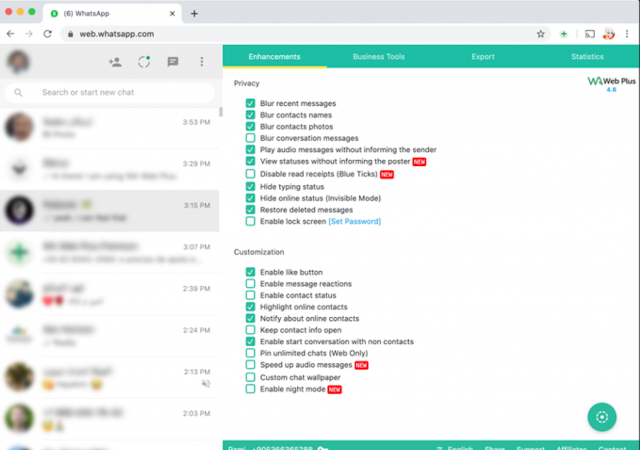Image resolution: width=640 pixels, height=450 pixels.
Task: Toggle Hide typing status checkbox
Action: [x=250, y=187]
